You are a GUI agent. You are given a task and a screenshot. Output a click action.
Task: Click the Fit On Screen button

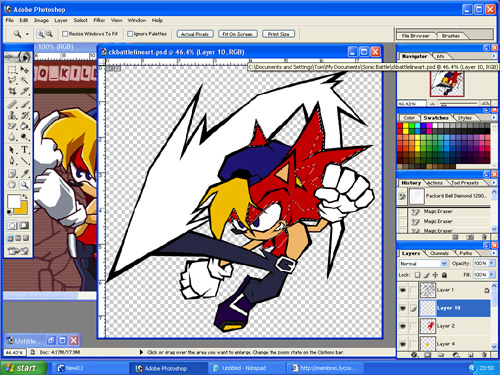coord(237,34)
